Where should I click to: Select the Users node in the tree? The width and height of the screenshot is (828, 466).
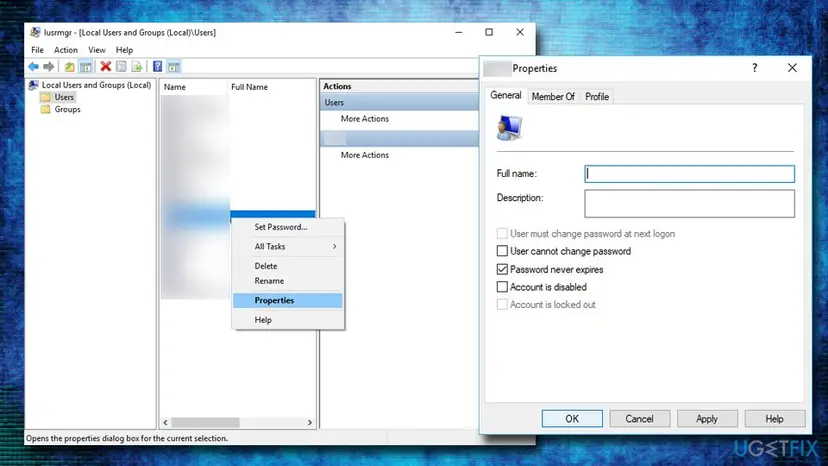[x=64, y=97]
